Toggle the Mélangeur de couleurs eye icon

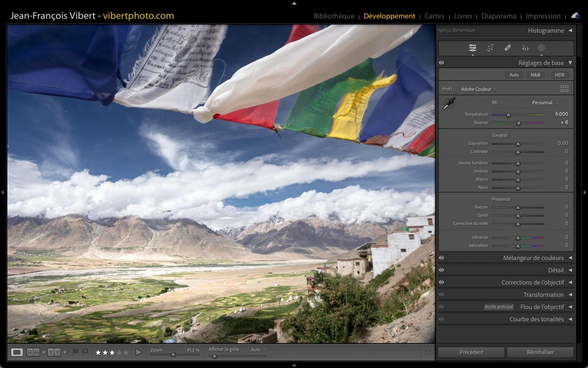tap(441, 258)
